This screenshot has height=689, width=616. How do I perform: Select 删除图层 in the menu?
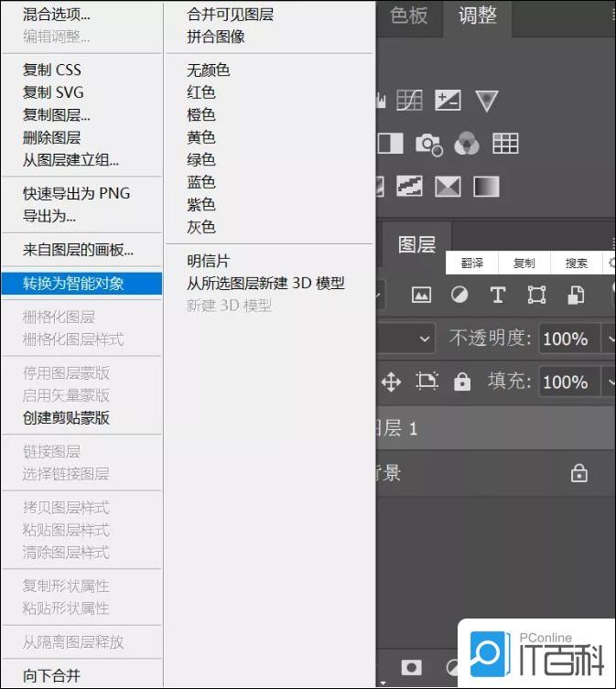tap(51, 137)
